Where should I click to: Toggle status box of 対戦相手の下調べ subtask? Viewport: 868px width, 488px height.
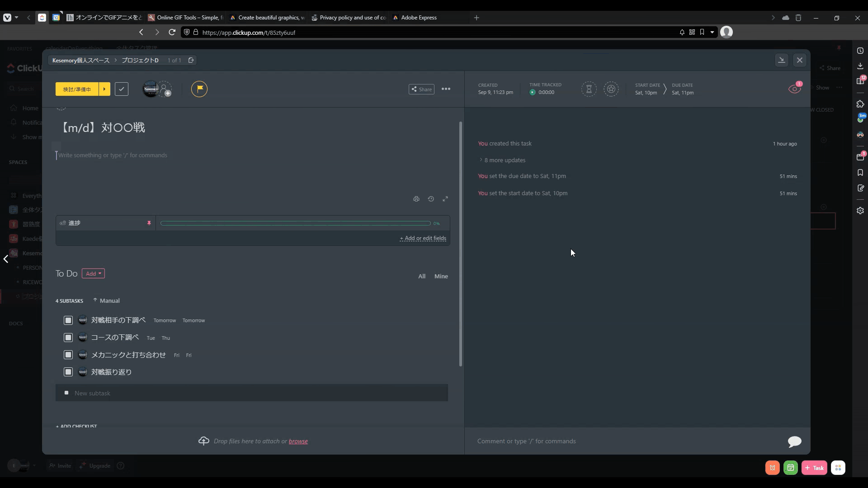point(68,320)
